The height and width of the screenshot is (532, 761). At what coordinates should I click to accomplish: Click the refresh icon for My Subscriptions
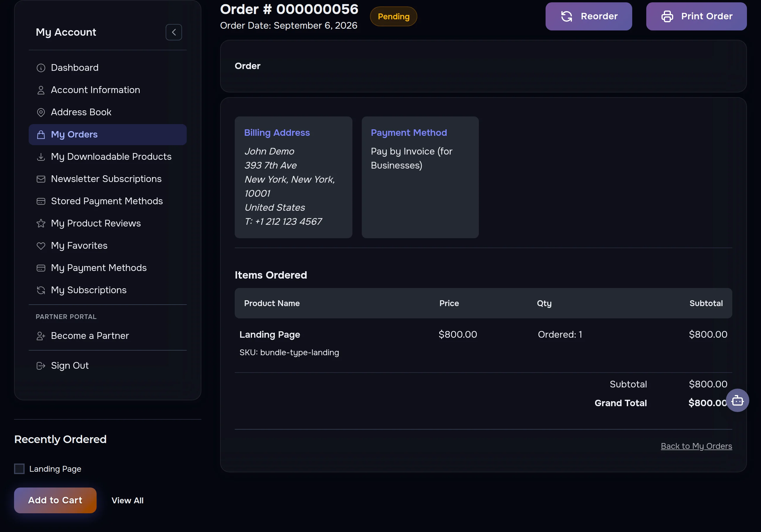click(41, 290)
